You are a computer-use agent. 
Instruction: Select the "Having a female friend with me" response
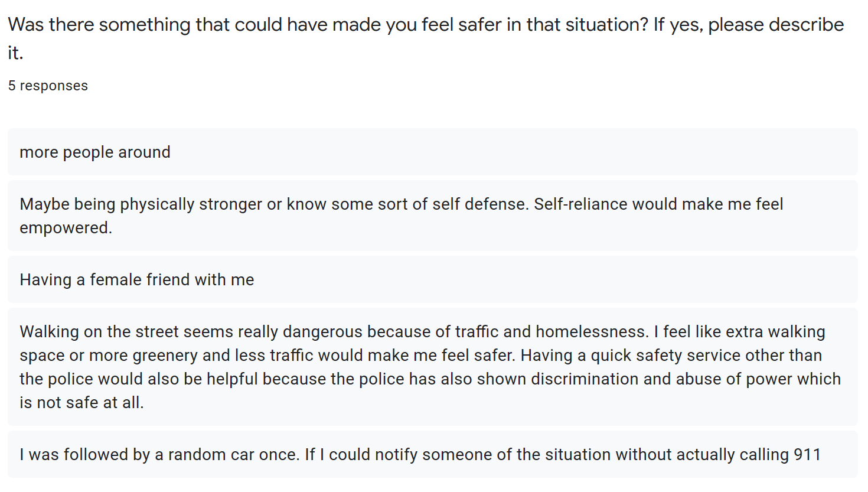click(x=137, y=280)
